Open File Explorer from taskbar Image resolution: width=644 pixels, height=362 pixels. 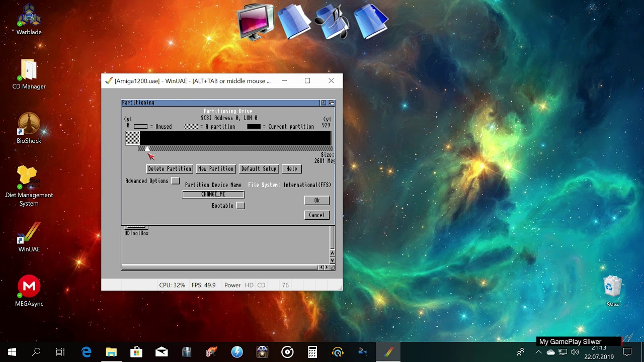coord(111,352)
